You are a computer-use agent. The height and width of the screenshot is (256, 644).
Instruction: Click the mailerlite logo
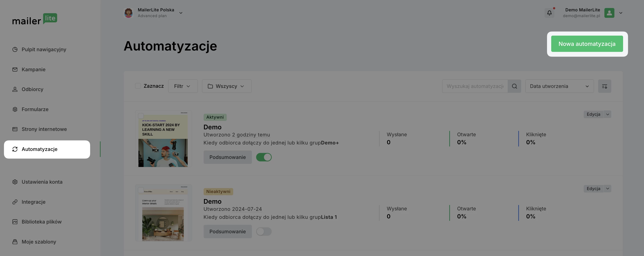pos(34,19)
